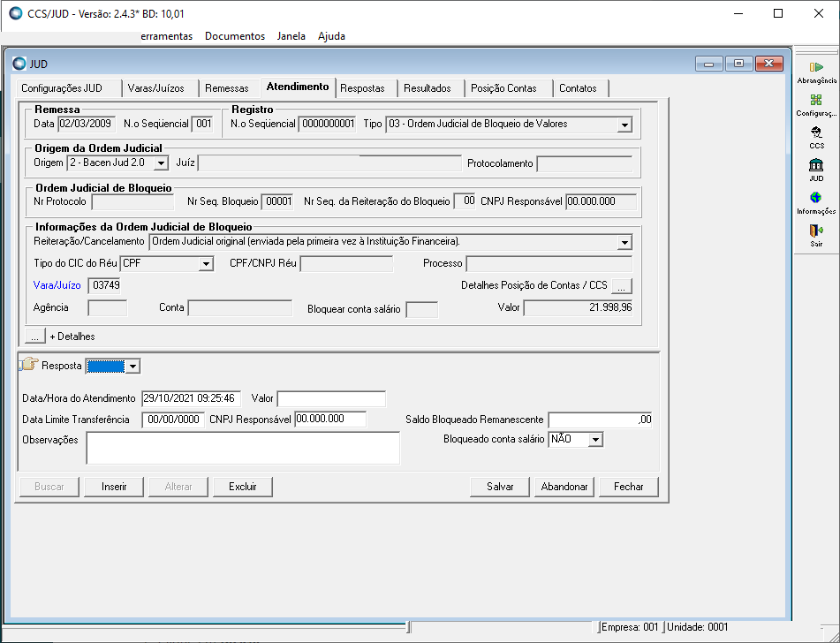Click the pointing hand icon beside Resposta
840x643 pixels.
(x=29, y=365)
